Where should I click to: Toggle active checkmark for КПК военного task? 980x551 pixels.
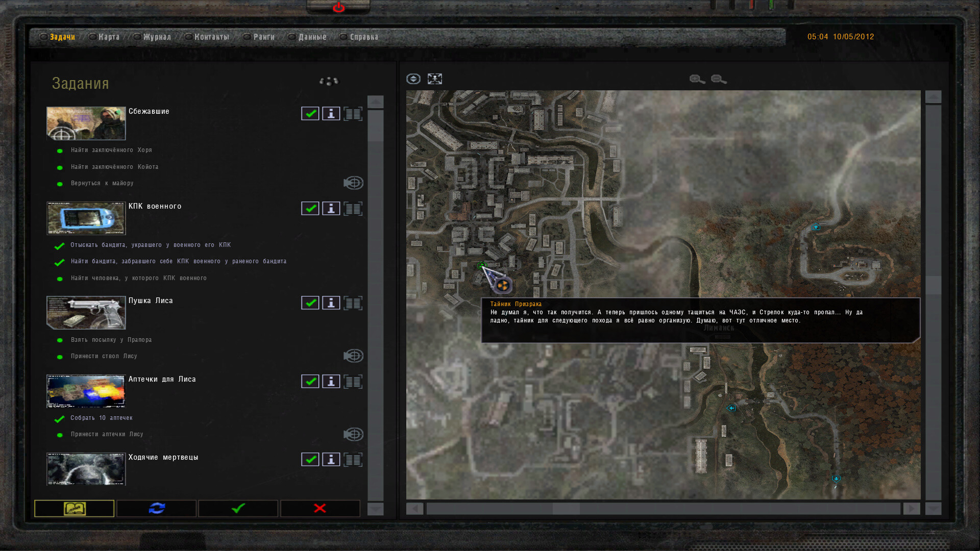tap(310, 208)
